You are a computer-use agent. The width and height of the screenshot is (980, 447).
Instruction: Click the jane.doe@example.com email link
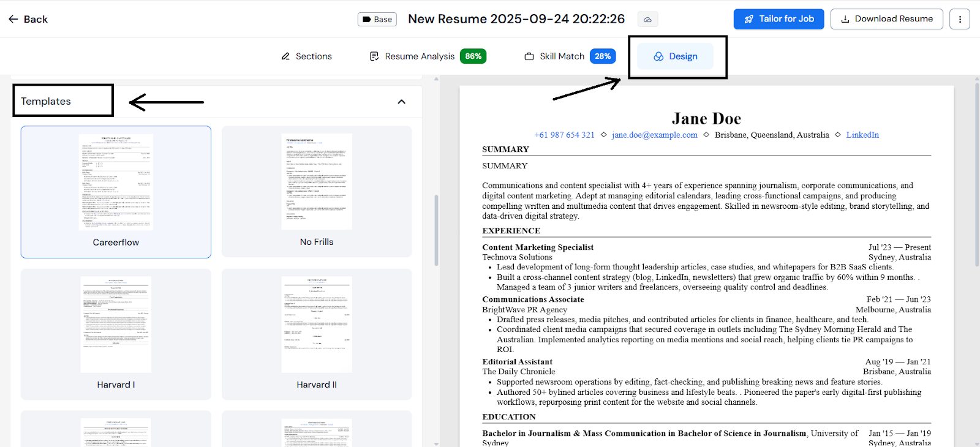(x=655, y=135)
